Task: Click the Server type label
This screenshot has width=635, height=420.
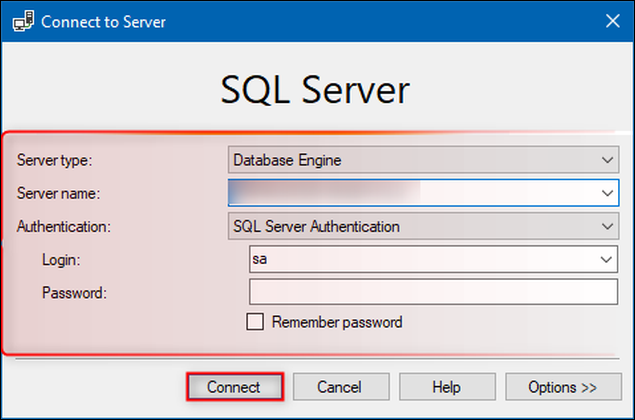Action: pyautogui.click(x=56, y=159)
